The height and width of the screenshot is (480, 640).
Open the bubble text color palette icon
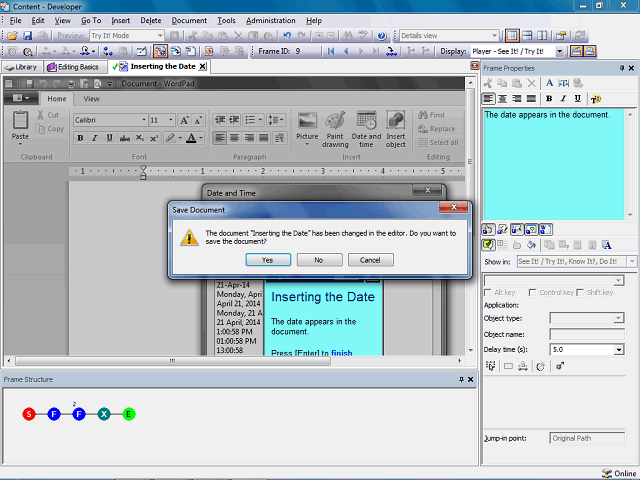596,99
